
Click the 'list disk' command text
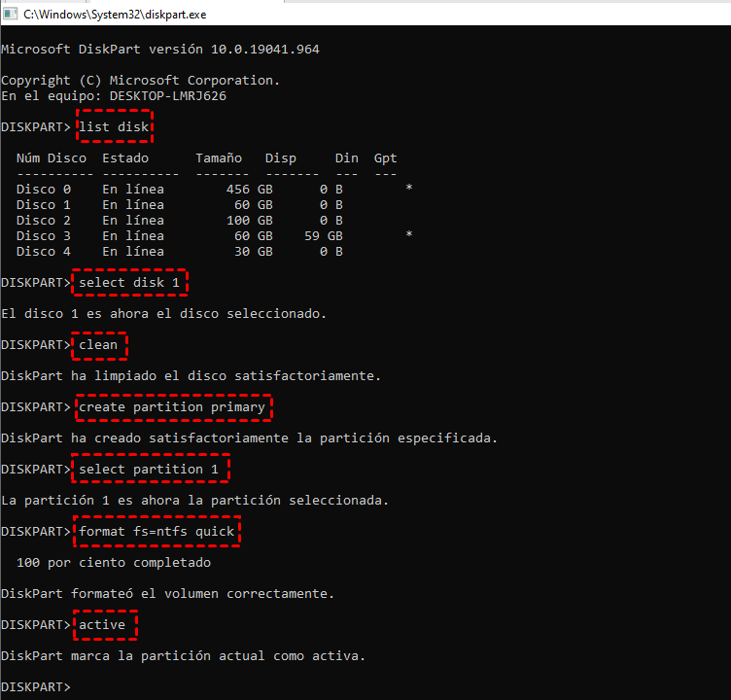click(114, 126)
